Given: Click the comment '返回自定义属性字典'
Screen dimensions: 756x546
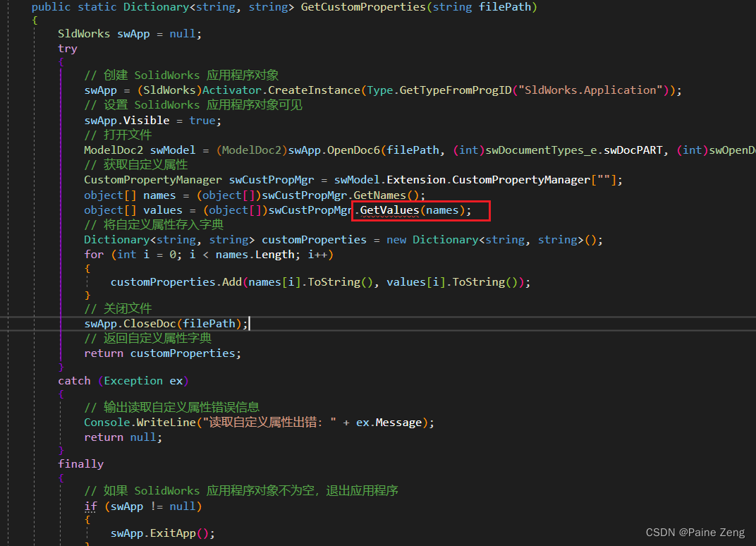Looking at the screenshot, I should 148,339.
